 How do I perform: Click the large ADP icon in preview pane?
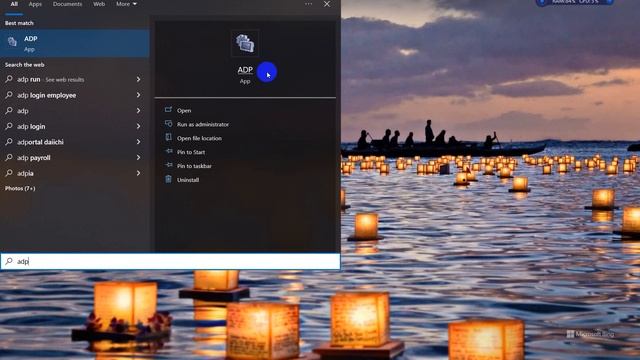(x=245, y=43)
